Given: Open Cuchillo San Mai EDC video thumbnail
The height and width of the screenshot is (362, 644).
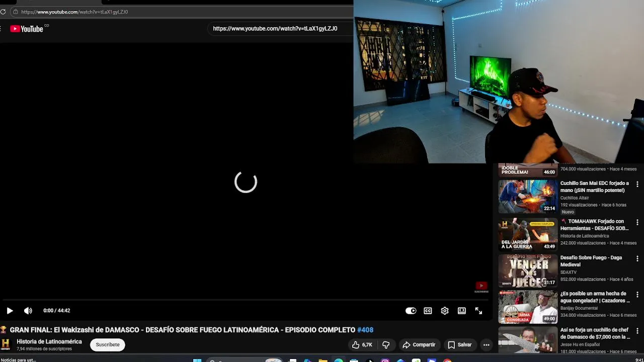Looking at the screenshot, I should tap(528, 197).
